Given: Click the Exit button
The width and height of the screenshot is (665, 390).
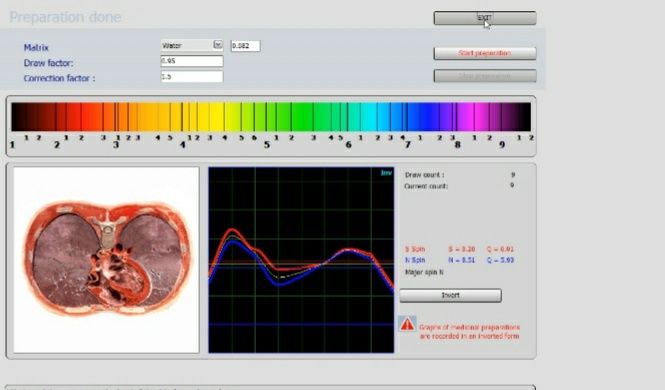Looking at the screenshot, I should (485, 18).
